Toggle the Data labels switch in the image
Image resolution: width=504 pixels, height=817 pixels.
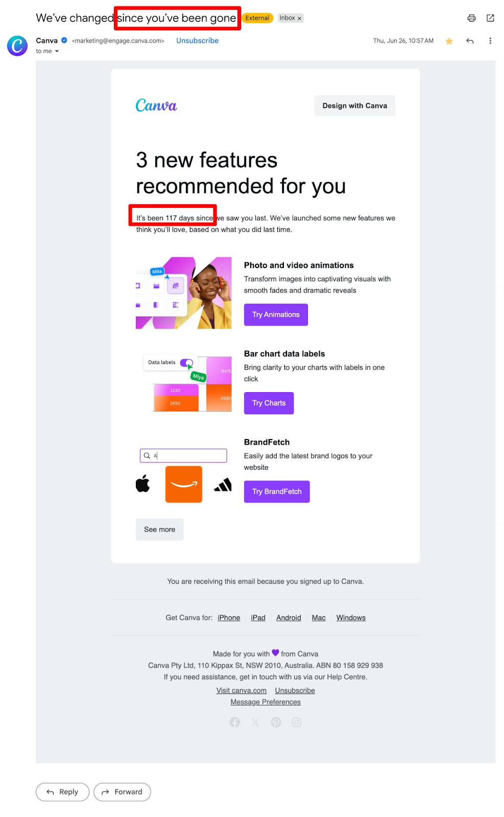pos(186,363)
